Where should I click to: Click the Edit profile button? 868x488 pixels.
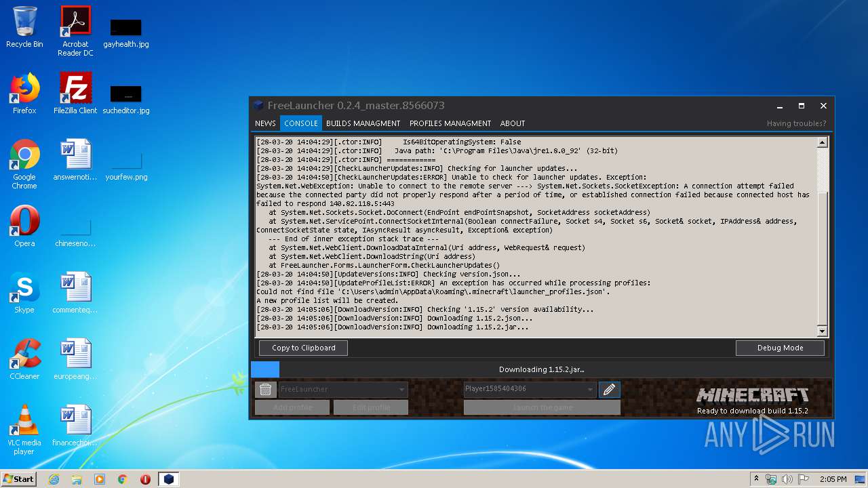[x=371, y=407]
